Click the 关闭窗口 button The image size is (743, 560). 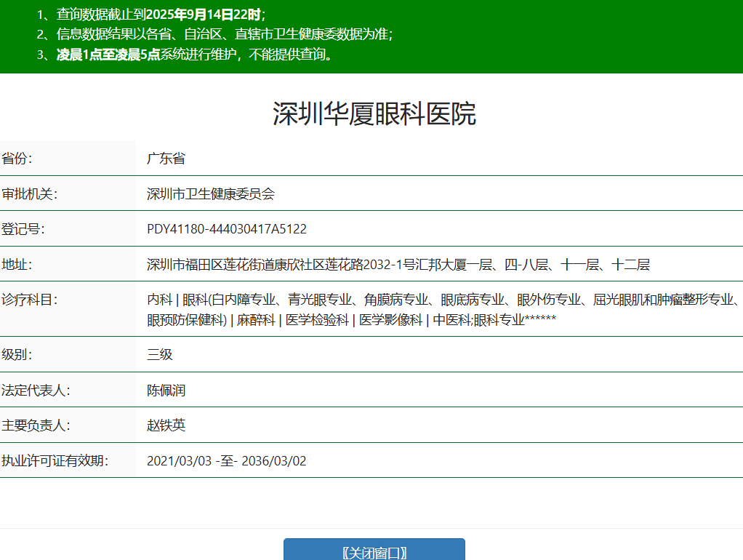(x=374, y=551)
